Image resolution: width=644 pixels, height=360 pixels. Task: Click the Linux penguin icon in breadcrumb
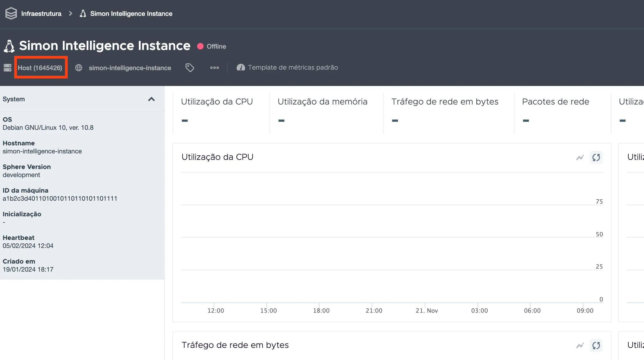83,13
